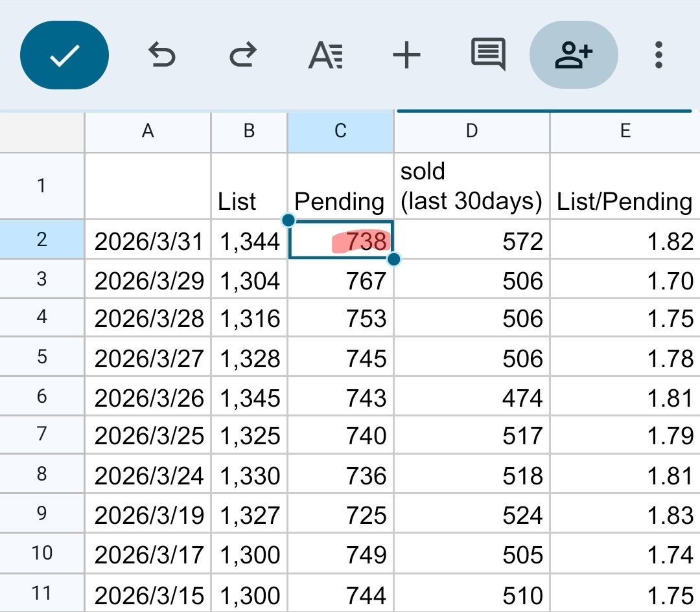This screenshot has width=700, height=612.
Task: Select row 11 header
Action: coord(42,593)
